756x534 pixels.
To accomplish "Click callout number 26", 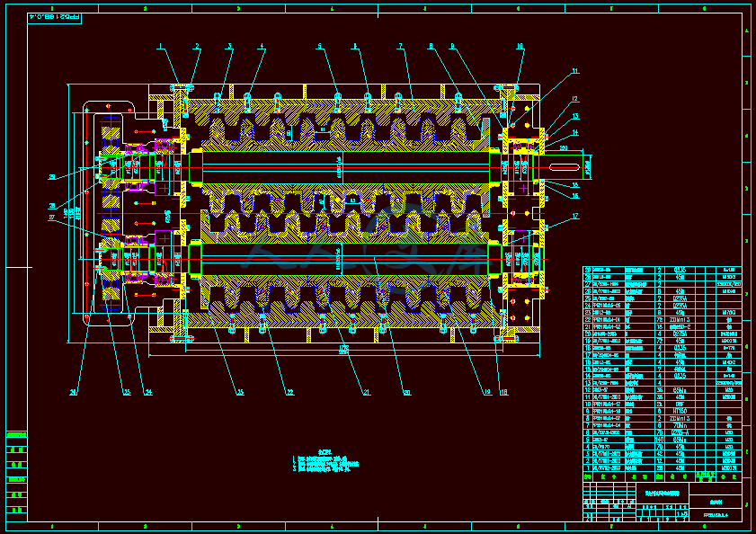I will click(74, 392).
